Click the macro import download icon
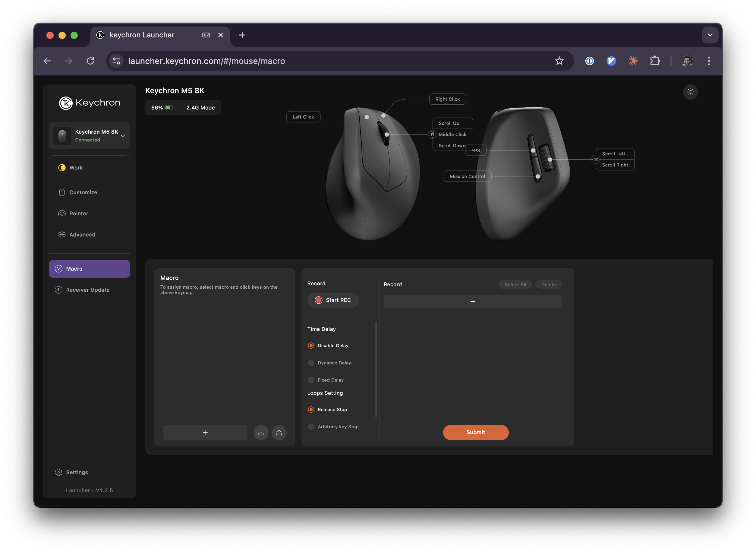 pos(261,432)
